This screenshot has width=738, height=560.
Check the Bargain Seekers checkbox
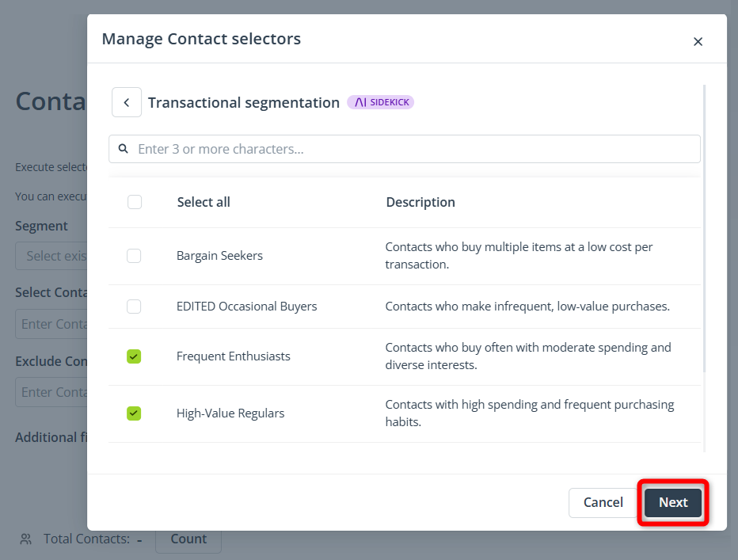134,256
